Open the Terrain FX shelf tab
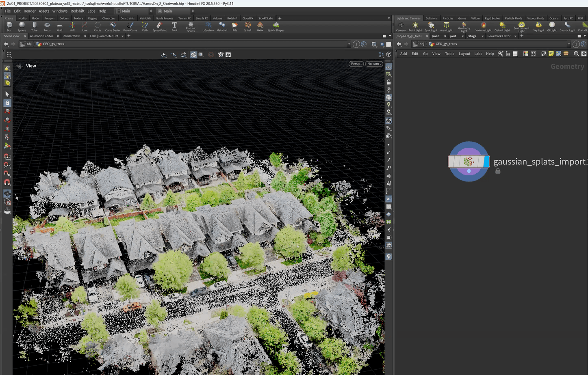 coord(184,18)
